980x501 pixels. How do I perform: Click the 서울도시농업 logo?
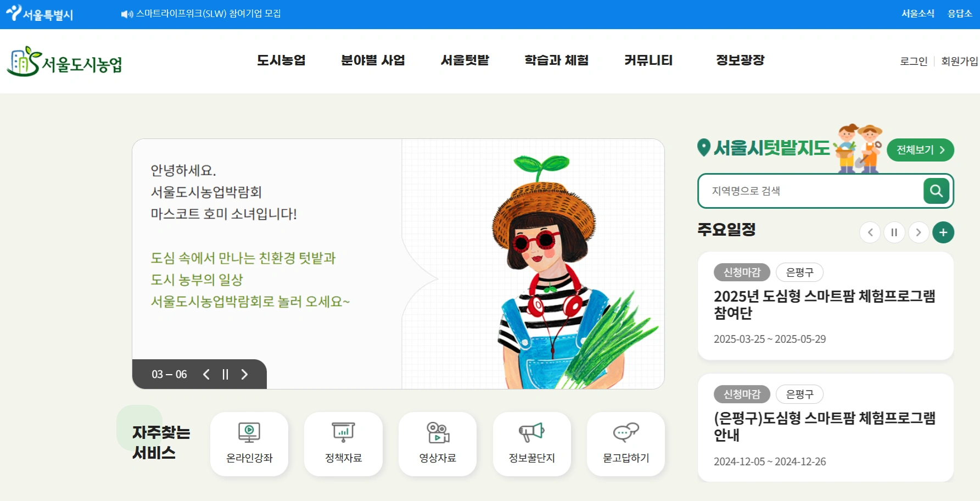65,62
